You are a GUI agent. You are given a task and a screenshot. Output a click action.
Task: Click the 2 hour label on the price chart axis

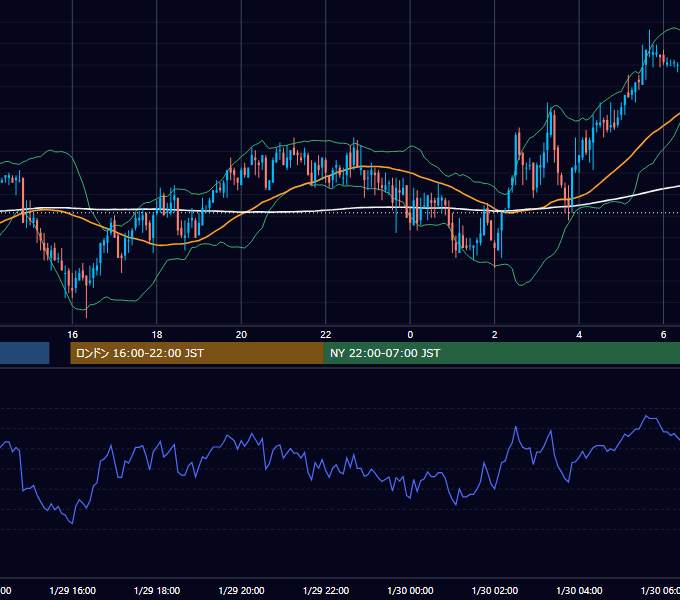(x=494, y=334)
